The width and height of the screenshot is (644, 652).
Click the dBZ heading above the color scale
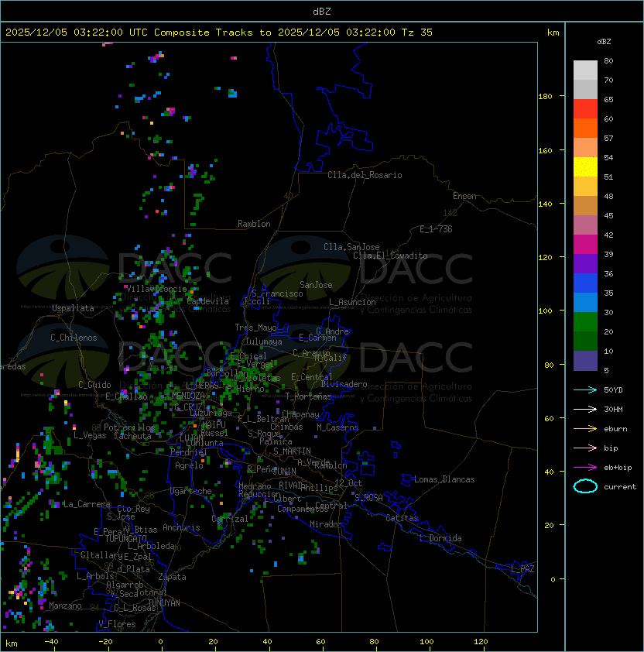[604, 42]
